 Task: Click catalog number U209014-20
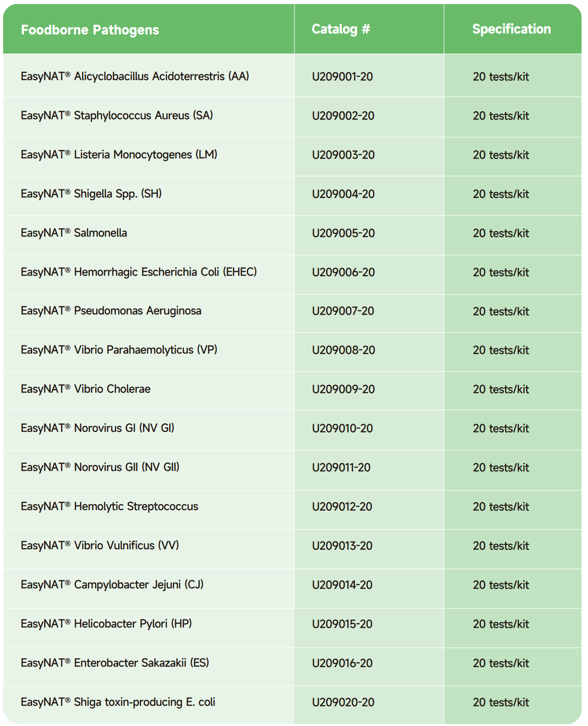[342, 585]
